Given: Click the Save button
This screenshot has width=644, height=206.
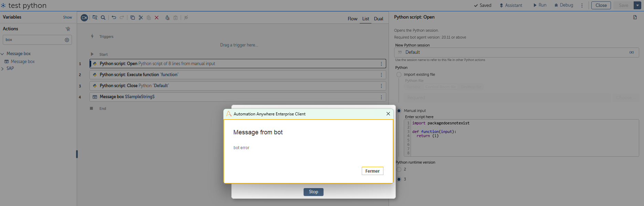Looking at the screenshot, I should (623, 6).
